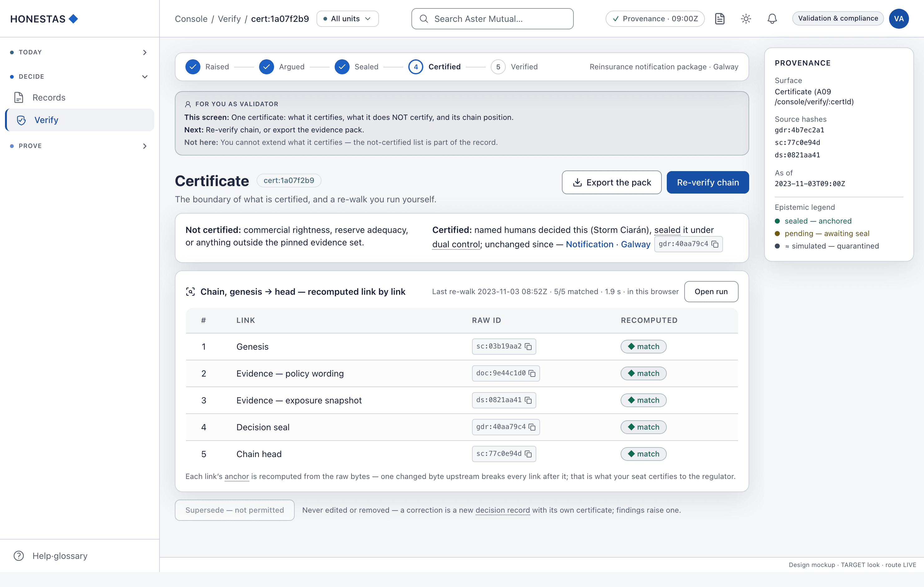Click 'Evidence — policy wording' link cell
This screenshot has width=924, height=587.
tap(290, 373)
